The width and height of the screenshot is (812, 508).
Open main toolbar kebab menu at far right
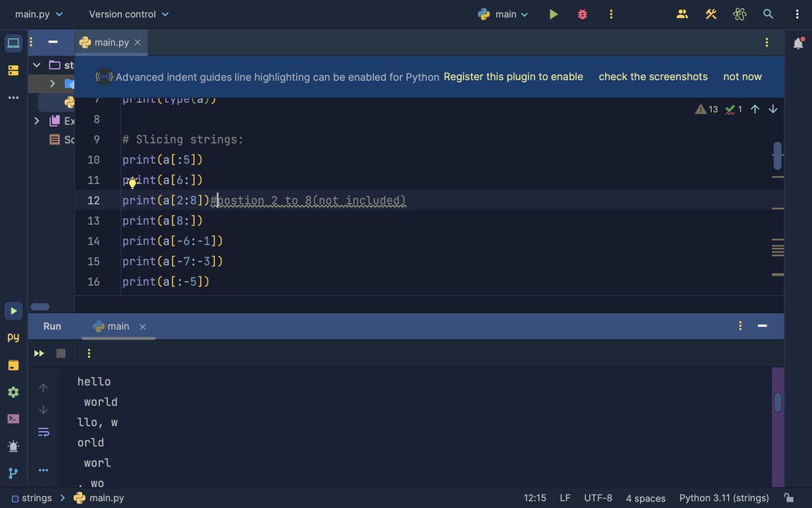pyautogui.click(x=797, y=14)
